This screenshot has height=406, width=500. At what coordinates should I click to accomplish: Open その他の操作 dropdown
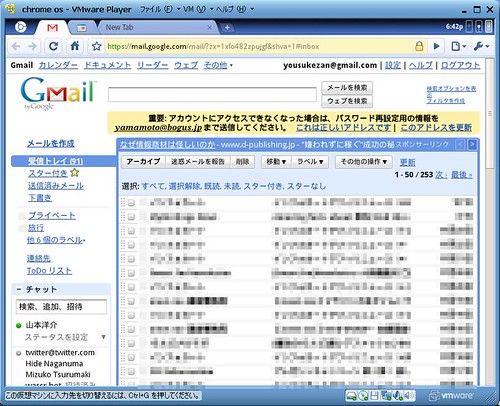364,162
